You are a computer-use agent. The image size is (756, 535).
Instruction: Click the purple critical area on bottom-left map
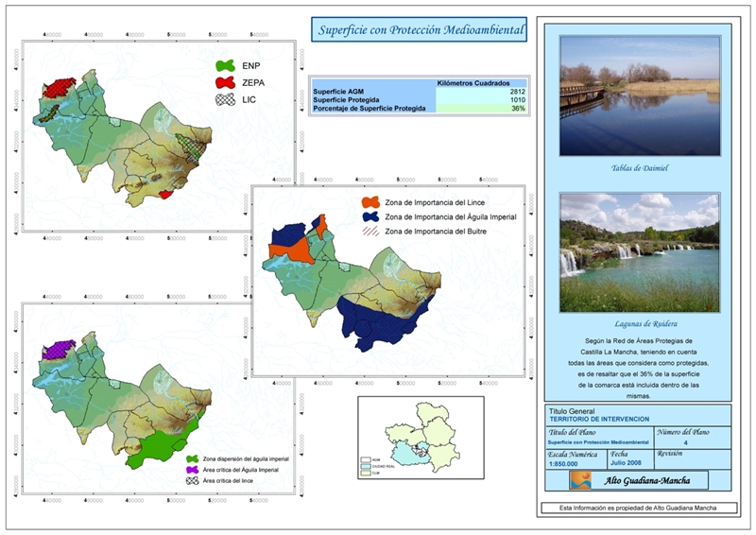click(x=58, y=350)
